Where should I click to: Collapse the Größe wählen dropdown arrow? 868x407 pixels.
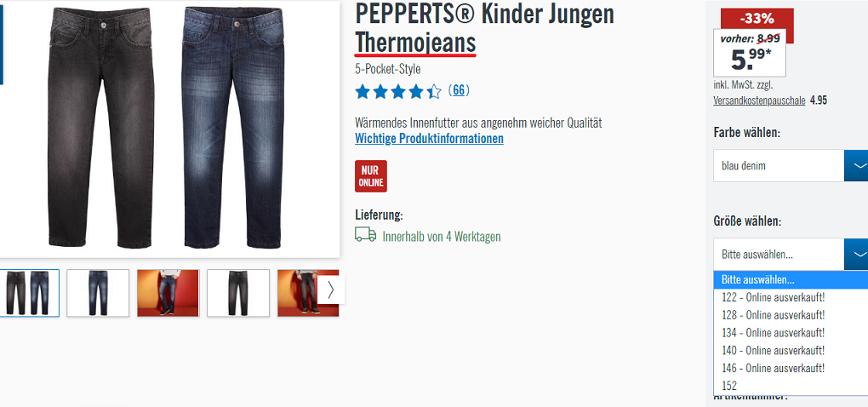856,255
